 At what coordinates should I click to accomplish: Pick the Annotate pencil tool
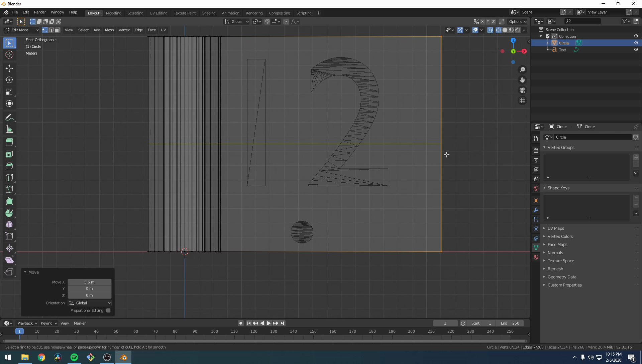(9, 118)
